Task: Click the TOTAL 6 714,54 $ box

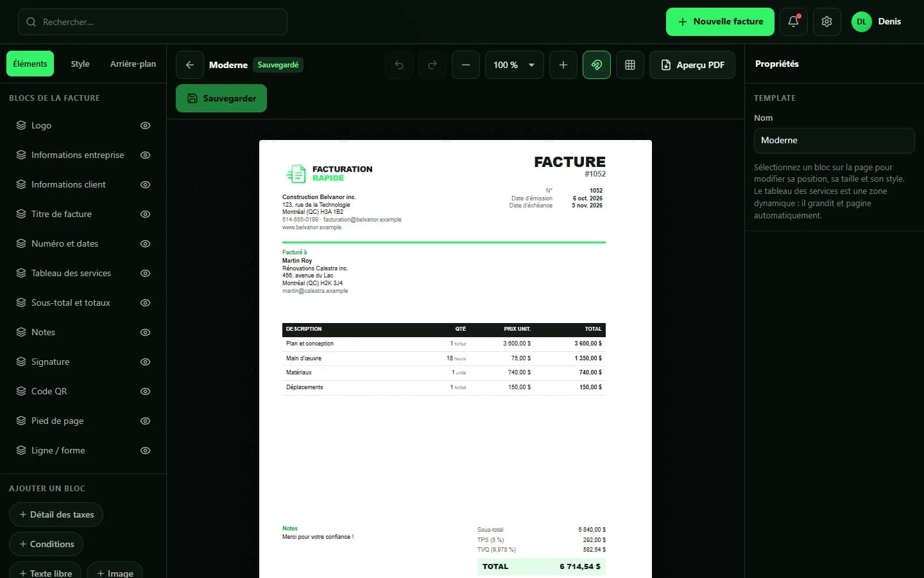Action: [542, 566]
